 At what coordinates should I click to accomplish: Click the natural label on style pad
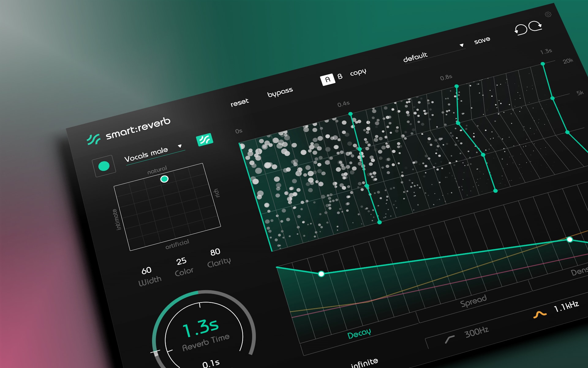[157, 170]
